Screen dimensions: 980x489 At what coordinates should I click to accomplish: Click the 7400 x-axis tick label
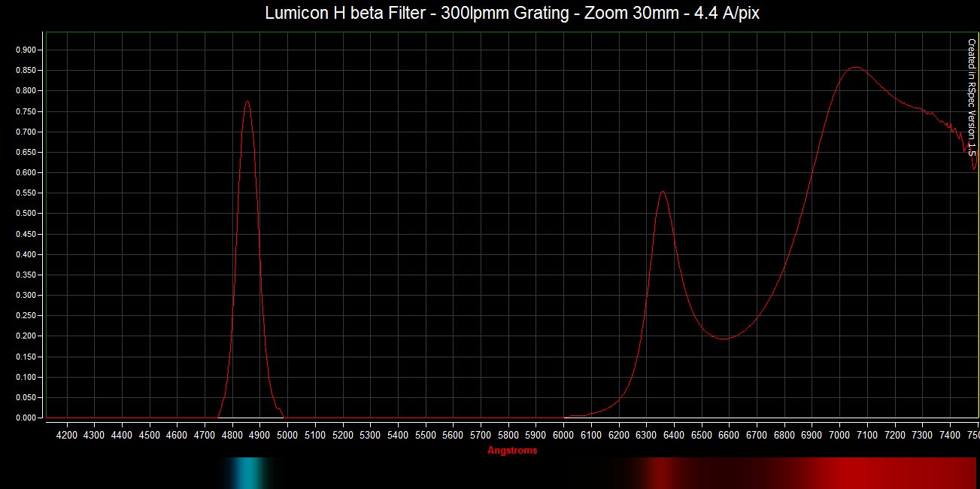point(949,435)
